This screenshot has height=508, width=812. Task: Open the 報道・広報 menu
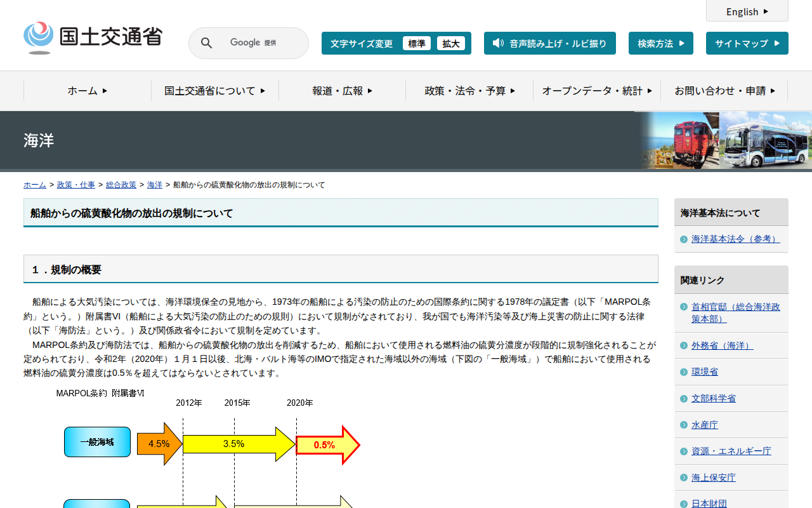click(x=343, y=91)
